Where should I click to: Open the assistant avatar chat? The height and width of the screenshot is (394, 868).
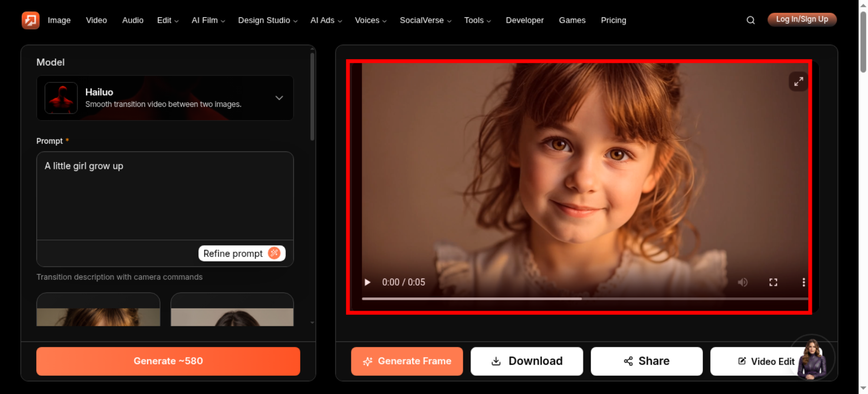click(812, 359)
